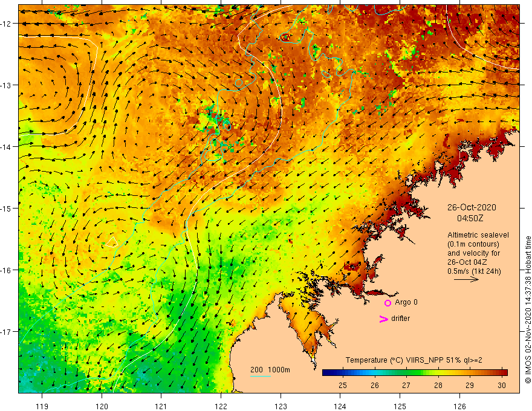The width and height of the screenshot is (532, 411).
Task: Click the longitude label 123
Action: [281, 406]
